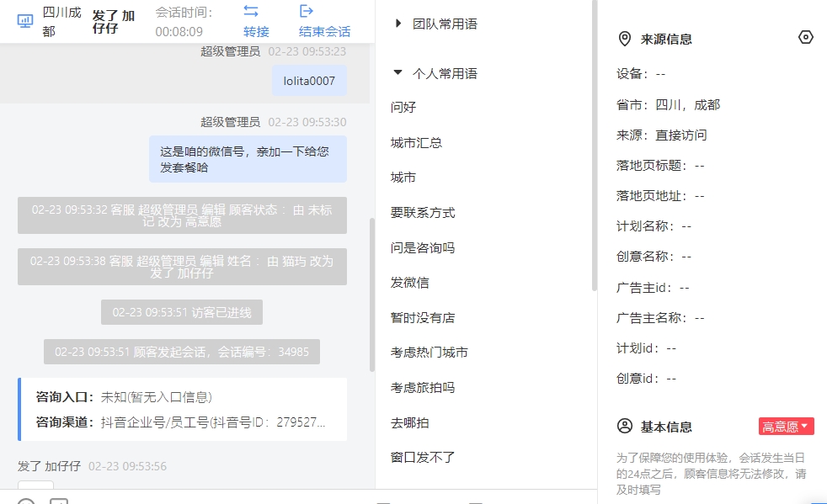Click the 广告主名称 field row
Screen dimensions: 827x504
660,318
